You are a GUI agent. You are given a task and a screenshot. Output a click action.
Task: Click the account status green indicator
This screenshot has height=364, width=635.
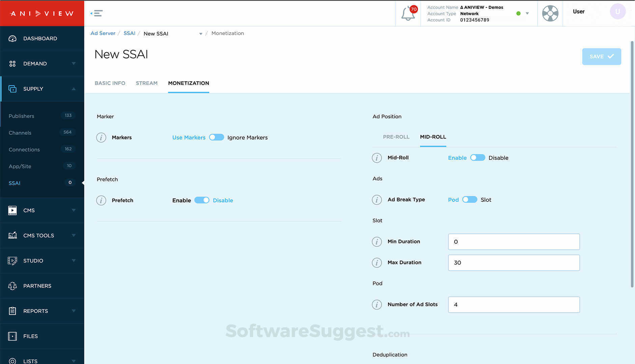[x=518, y=13]
